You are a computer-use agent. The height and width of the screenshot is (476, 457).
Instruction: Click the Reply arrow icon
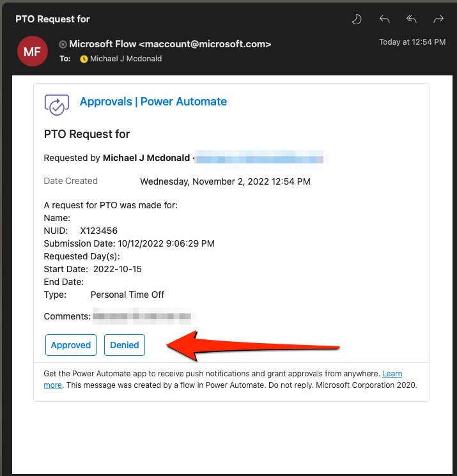[384, 19]
